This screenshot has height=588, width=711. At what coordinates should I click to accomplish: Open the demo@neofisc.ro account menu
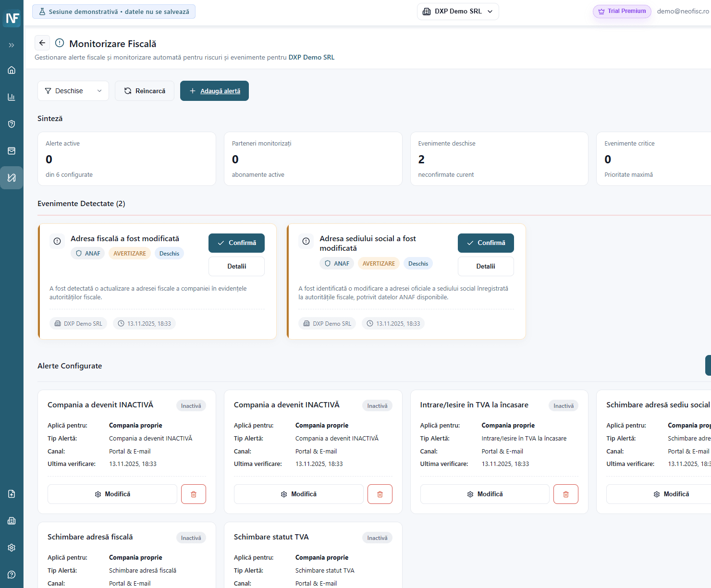(x=683, y=12)
